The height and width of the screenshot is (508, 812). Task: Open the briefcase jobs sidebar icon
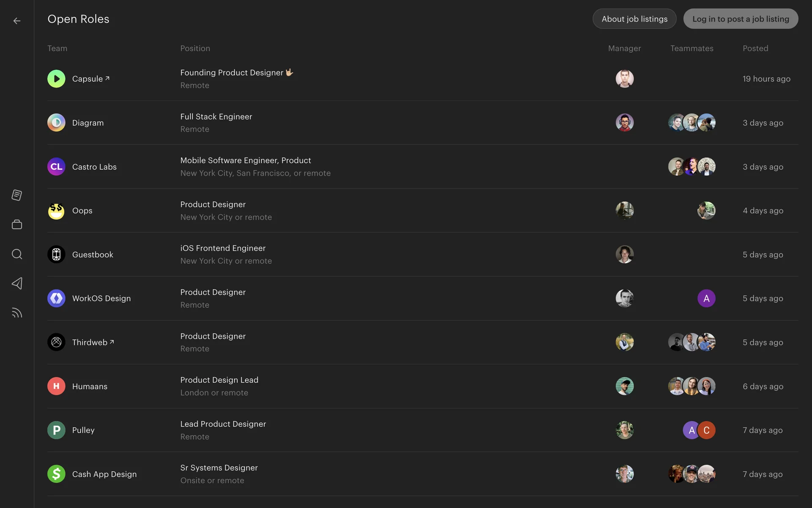point(17,224)
